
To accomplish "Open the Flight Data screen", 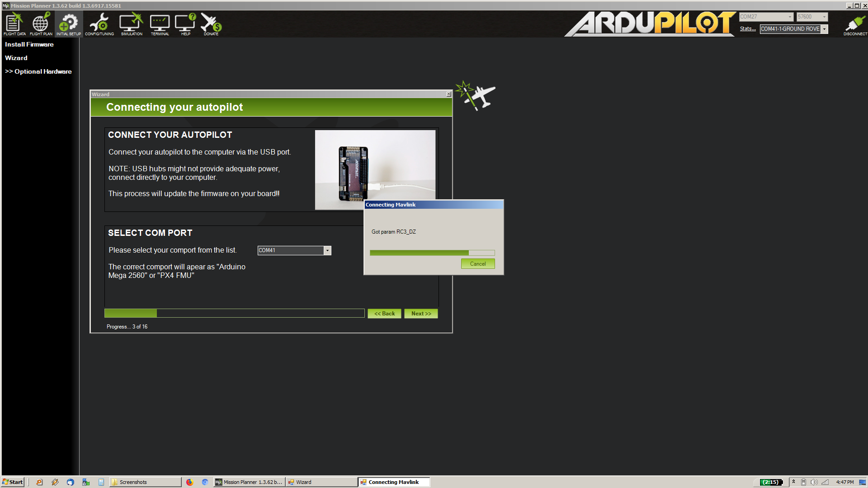I will click(x=14, y=24).
